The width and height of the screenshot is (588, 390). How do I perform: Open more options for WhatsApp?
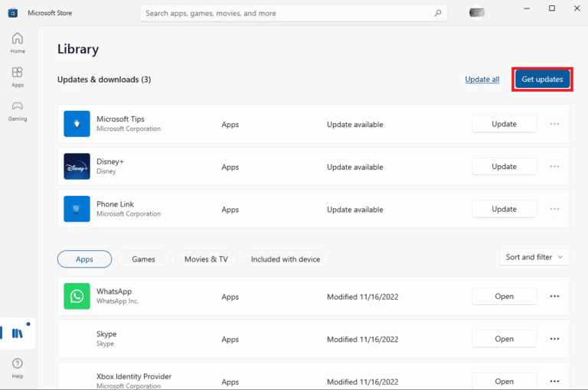pos(554,297)
